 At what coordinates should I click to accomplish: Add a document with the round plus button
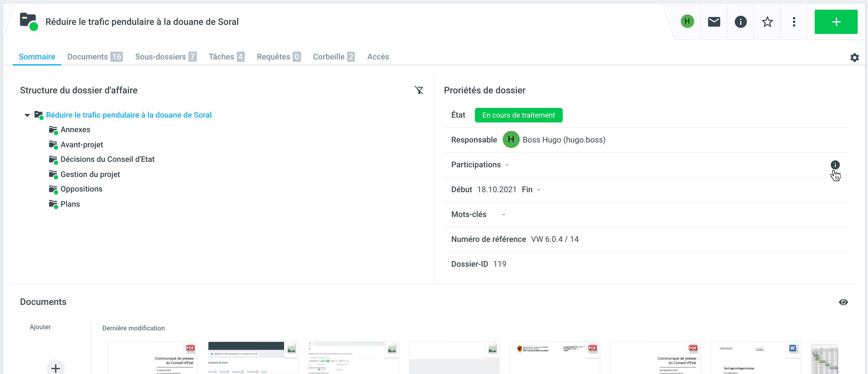coord(56,368)
